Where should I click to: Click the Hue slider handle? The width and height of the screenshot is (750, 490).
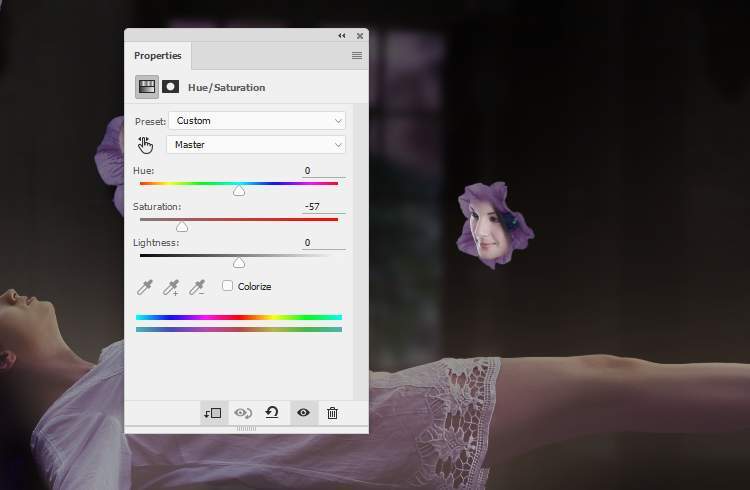click(x=239, y=191)
